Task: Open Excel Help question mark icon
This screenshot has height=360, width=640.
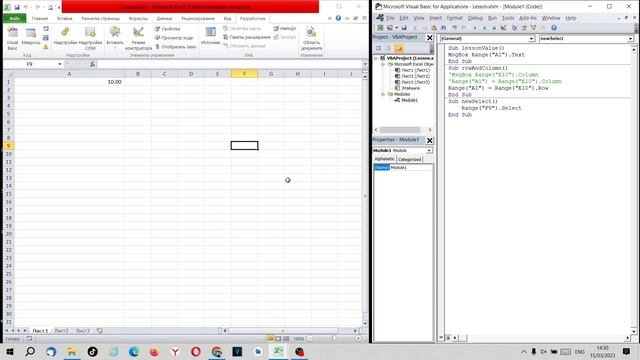Action: [338, 18]
